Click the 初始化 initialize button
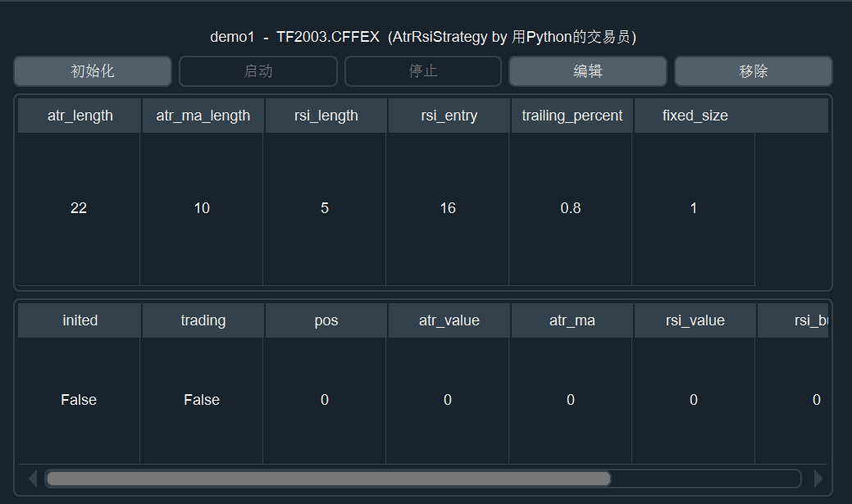The height and width of the screenshot is (504, 852). pos(93,71)
